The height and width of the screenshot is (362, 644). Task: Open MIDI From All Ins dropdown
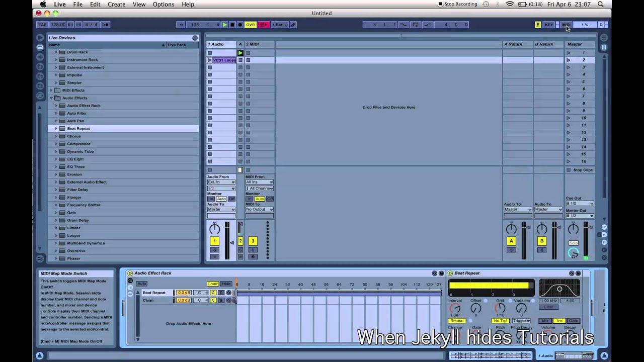click(x=259, y=182)
